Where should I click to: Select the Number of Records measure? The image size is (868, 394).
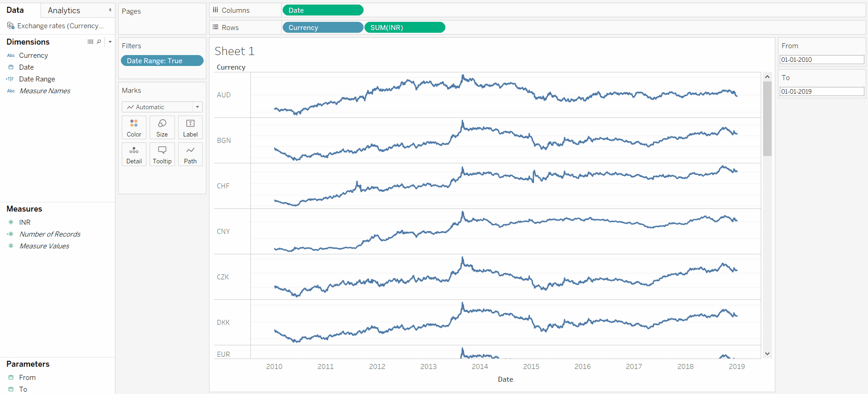pos(50,234)
